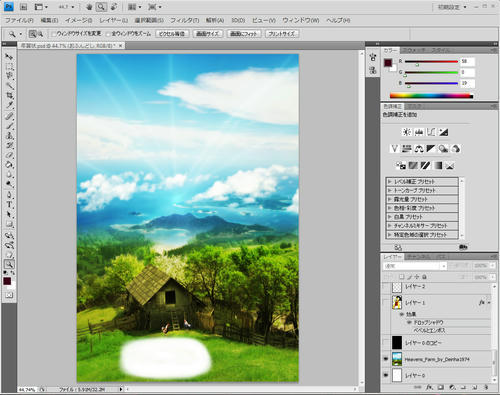
Task: Click the Brightness/Contrast sun adjustment icon
Action: (x=407, y=132)
